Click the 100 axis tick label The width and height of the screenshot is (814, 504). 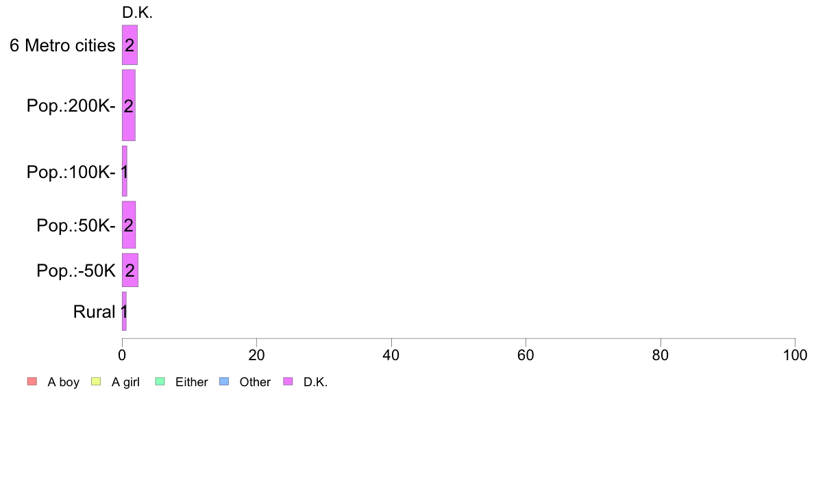click(795, 355)
